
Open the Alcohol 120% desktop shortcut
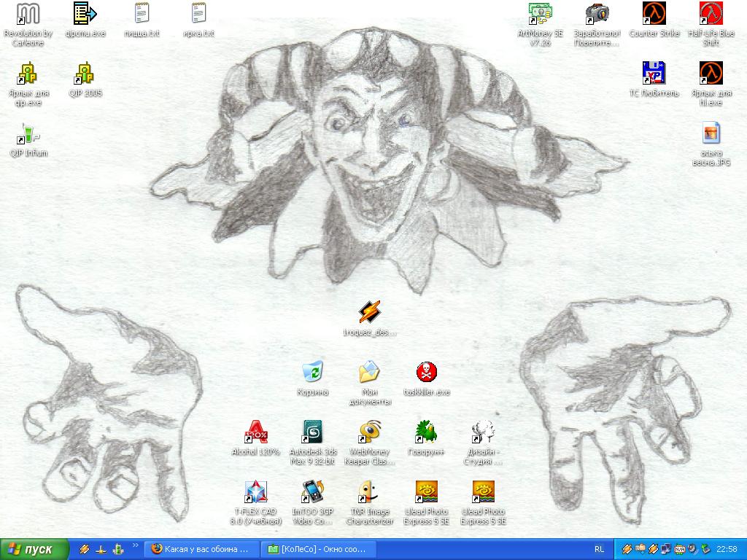255,432
